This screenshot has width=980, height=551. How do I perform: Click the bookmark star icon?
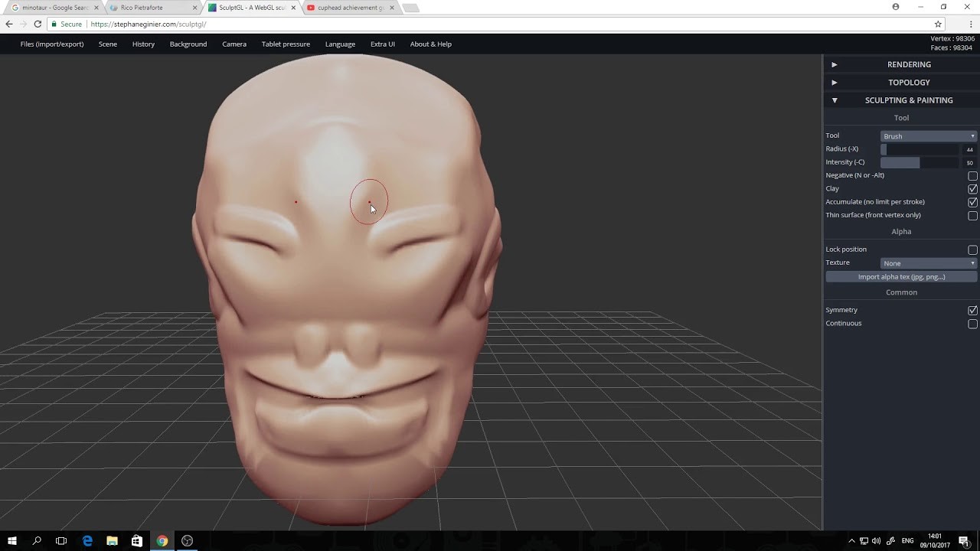[x=938, y=24]
